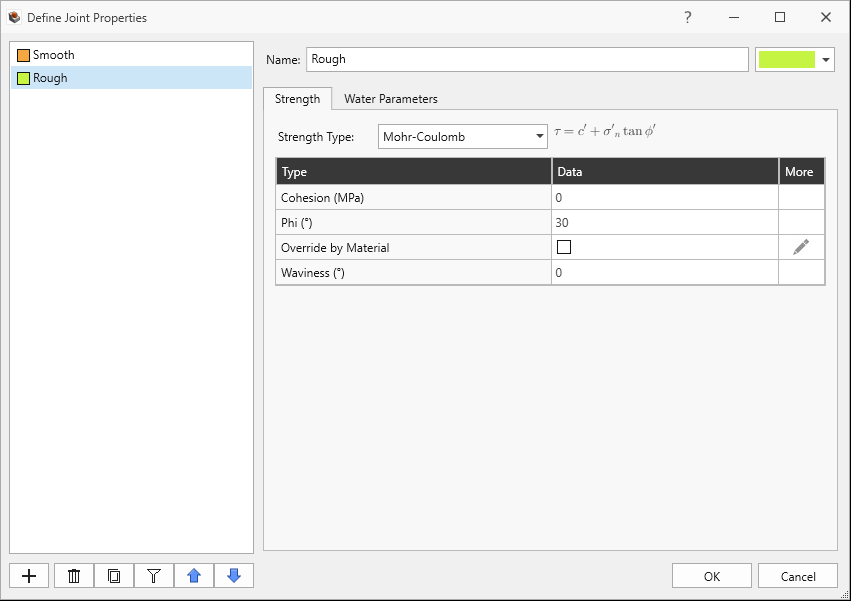Select the Smooth joint in the list
Image resolution: width=851 pixels, height=601 pixels.
pyautogui.click(x=131, y=55)
